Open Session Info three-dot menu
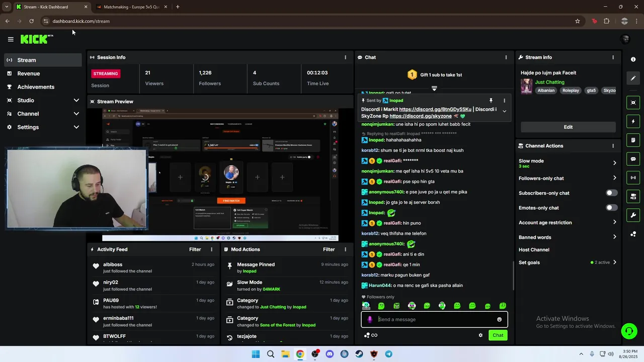The image size is (644, 362). coord(345,57)
